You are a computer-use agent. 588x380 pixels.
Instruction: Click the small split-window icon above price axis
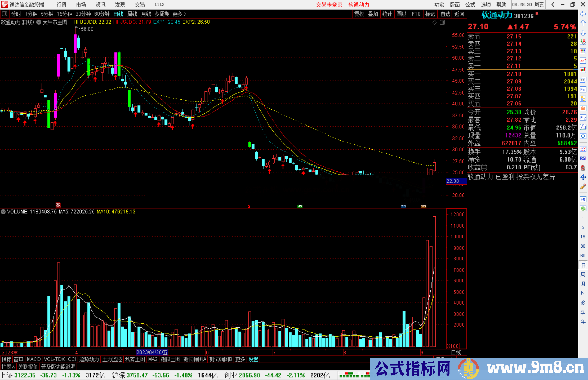[x=442, y=22]
